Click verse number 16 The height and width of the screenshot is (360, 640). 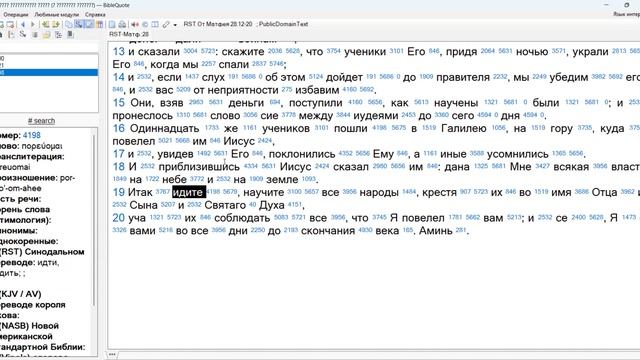(x=119, y=128)
